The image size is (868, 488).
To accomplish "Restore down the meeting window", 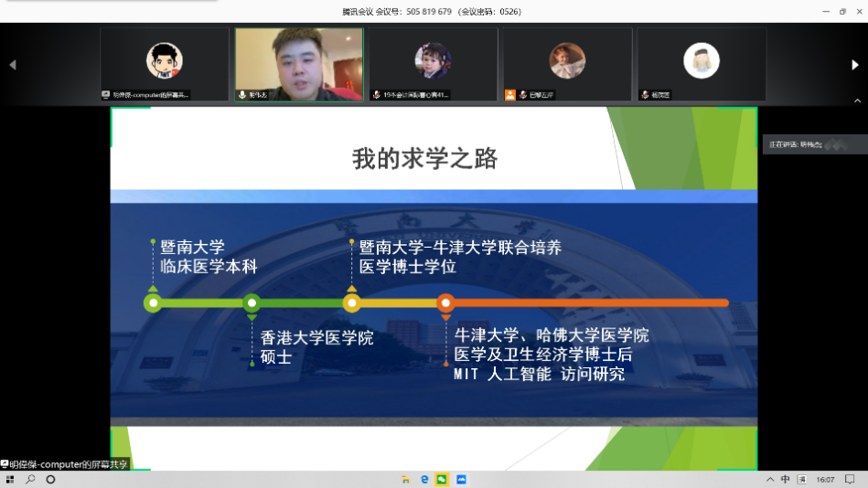I will (x=842, y=11).
